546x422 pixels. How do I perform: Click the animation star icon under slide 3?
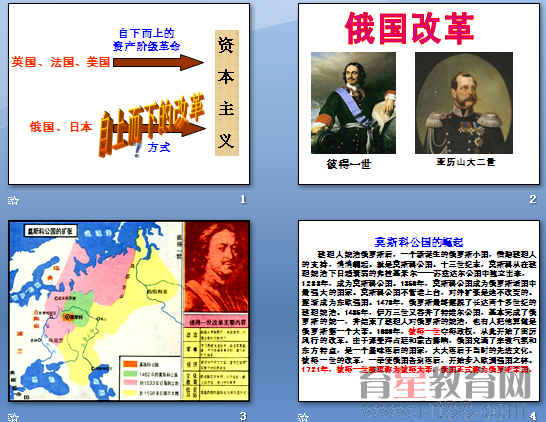tap(13, 417)
